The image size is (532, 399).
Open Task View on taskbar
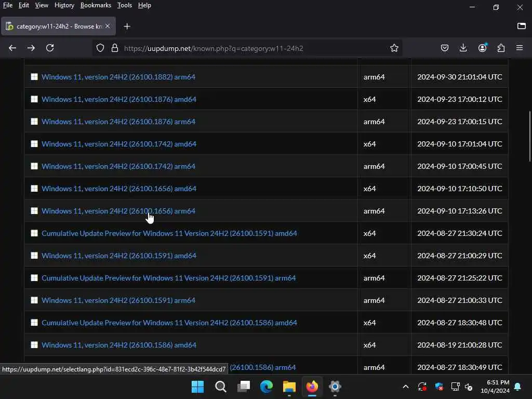point(244,387)
